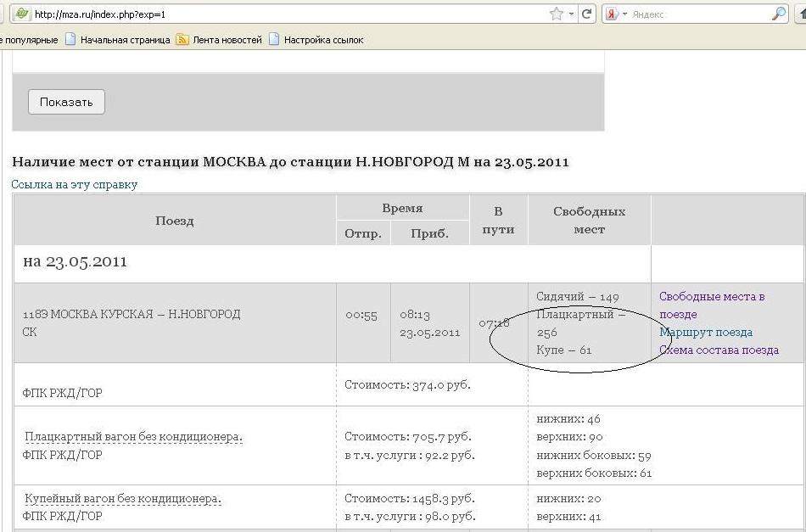This screenshot has height=532, width=806.
Task: Open the Настройка ссылок bookmark
Action: [x=323, y=40]
